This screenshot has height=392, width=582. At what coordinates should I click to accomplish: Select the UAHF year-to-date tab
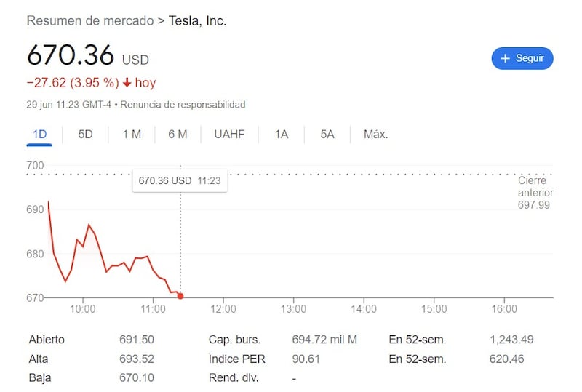coord(229,135)
